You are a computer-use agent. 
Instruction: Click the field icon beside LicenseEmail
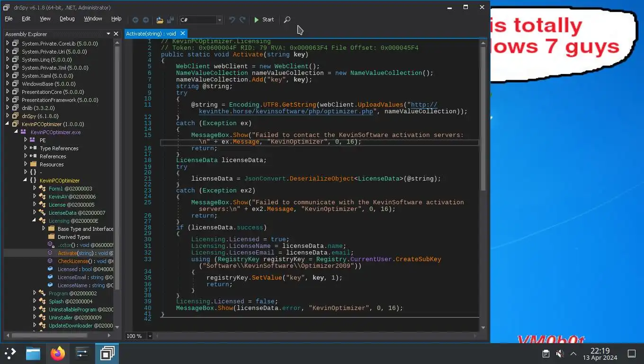click(x=51, y=277)
